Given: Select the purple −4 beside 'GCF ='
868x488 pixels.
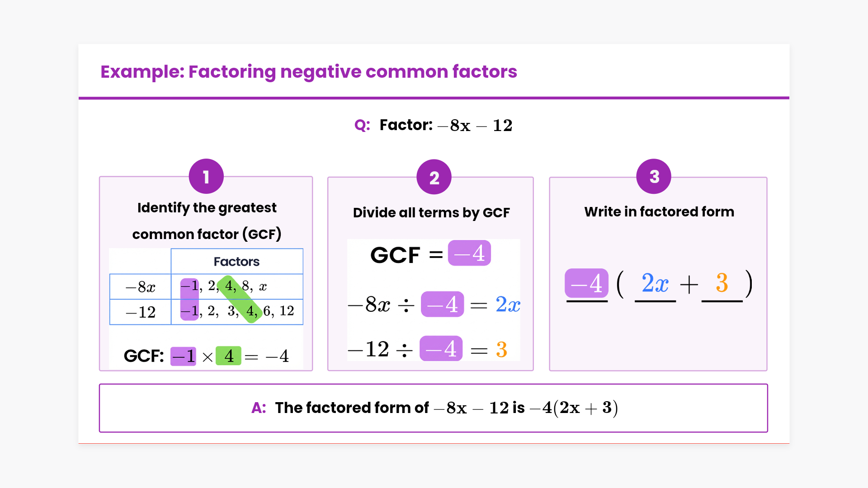Looking at the screenshot, I should [469, 253].
